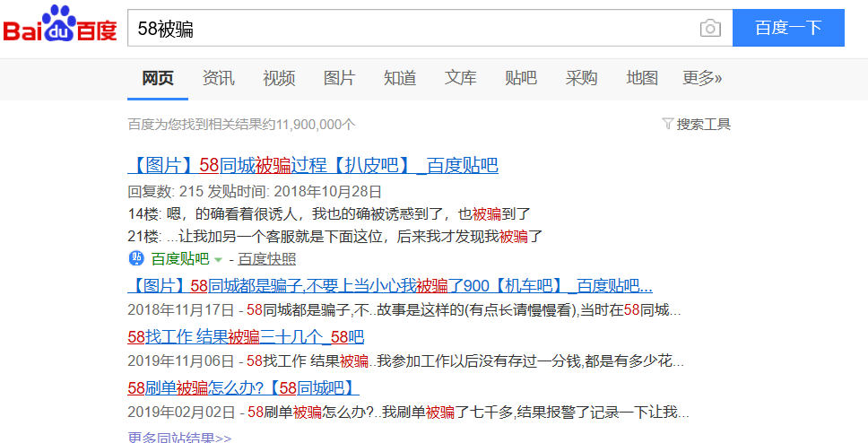This screenshot has width=868, height=443.
Task: Open the 图片 search tab
Action: pos(339,78)
